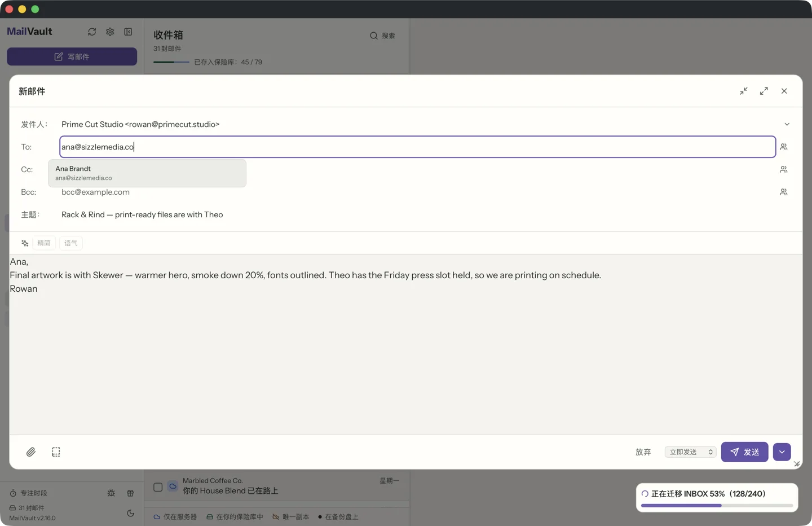Click 唯一副本 legend item
This screenshot has width=812, height=526.
pos(291,517)
